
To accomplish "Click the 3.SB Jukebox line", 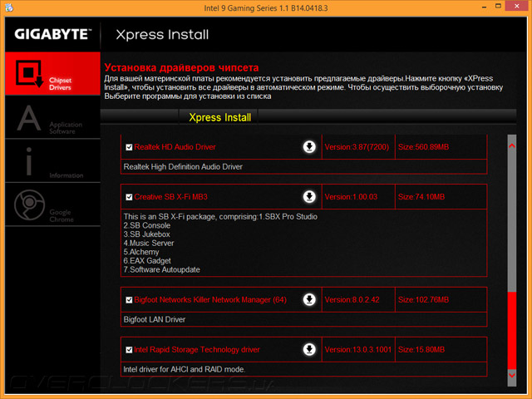I will click(x=146, y=234).
